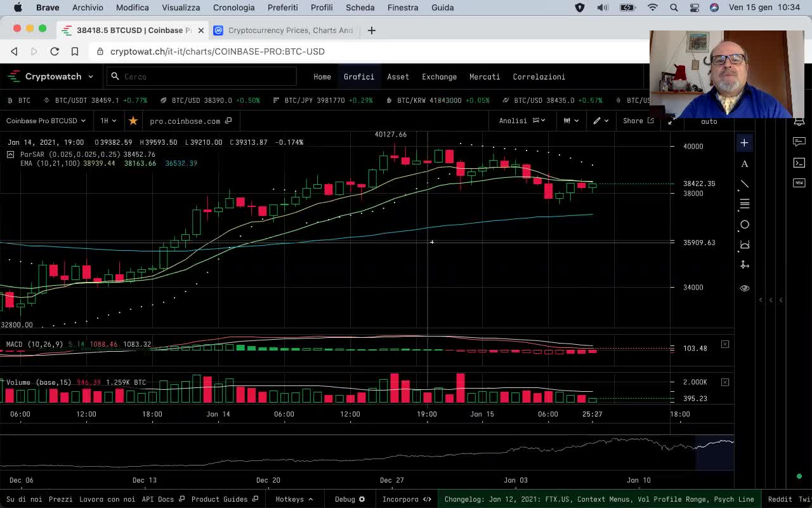The height and width of the screenshot is (508, 812).
Task: Expand the Hotkeys menu in footer
Action: click(x=294, y=499)
